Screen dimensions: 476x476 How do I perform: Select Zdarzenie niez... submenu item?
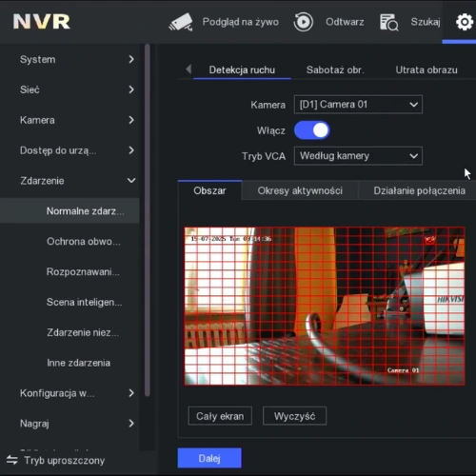click(69, 332)
